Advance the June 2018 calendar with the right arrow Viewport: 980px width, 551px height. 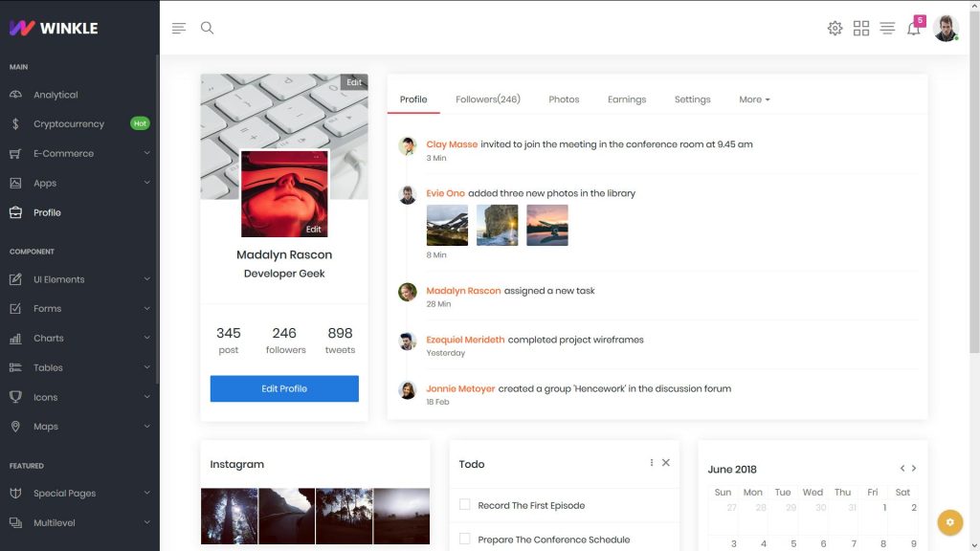point(914,468)
